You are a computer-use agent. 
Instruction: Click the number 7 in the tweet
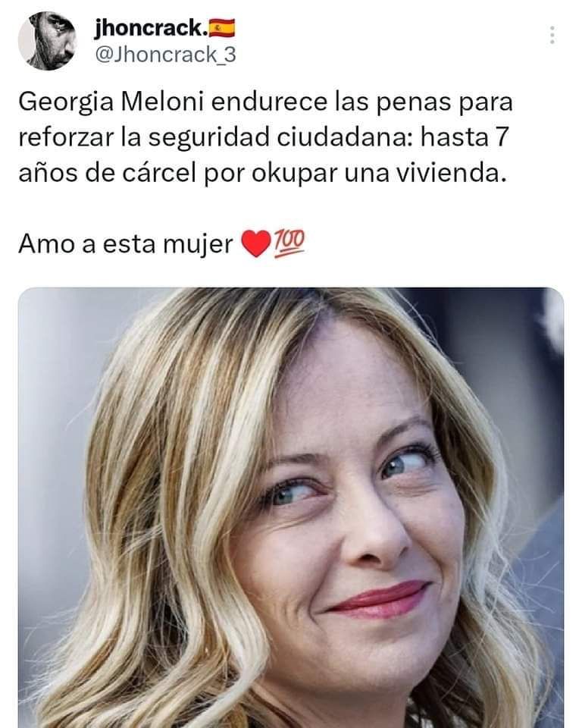click(502, 137)
